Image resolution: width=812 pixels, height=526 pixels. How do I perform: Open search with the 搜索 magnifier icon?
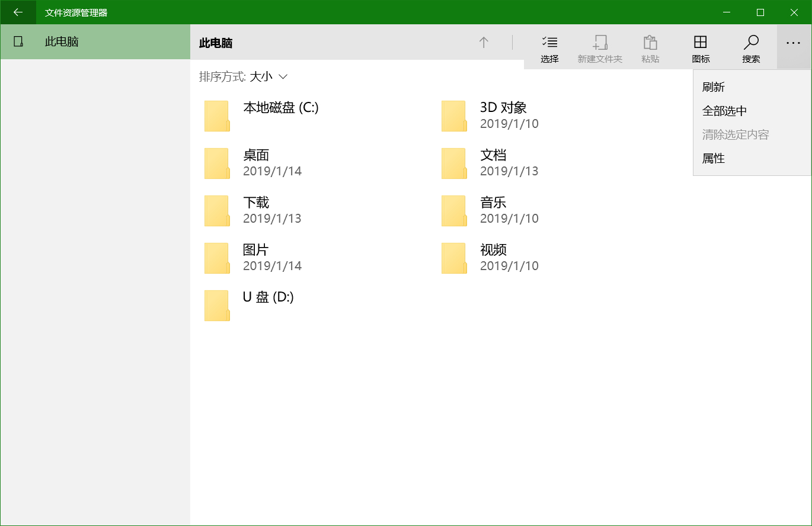pos(751,43)
